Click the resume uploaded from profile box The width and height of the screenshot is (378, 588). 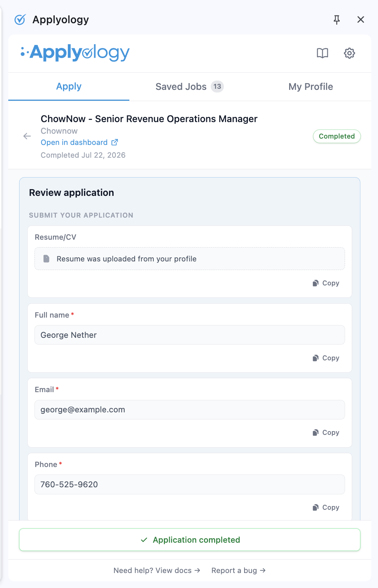190,259
